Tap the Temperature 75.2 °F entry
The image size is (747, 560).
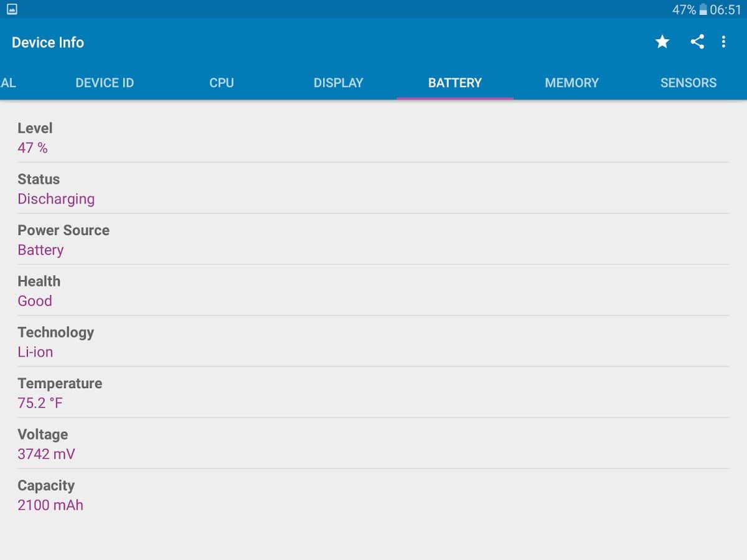374,393
